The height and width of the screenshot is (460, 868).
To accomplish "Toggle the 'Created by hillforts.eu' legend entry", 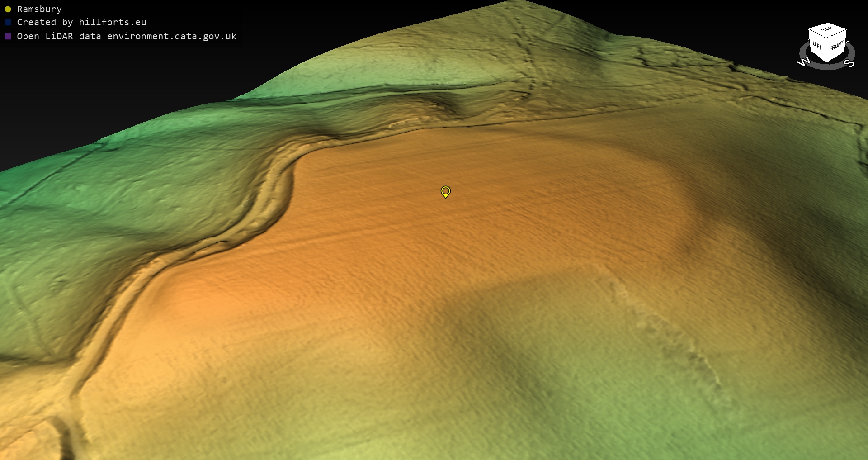I will coord(81,22).
